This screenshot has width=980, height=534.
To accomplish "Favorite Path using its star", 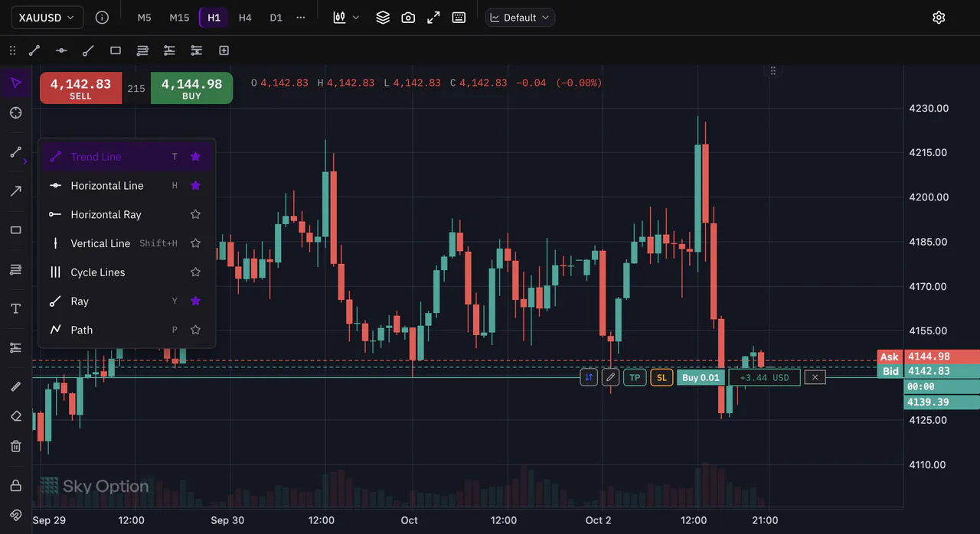I will point(195,330).
